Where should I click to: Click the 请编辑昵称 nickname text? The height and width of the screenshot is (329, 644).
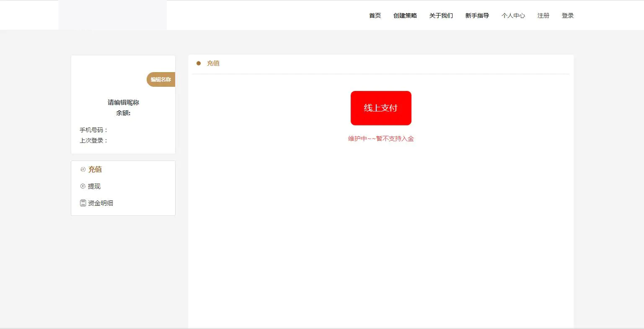pyautogui.click(x=123, y=102)
